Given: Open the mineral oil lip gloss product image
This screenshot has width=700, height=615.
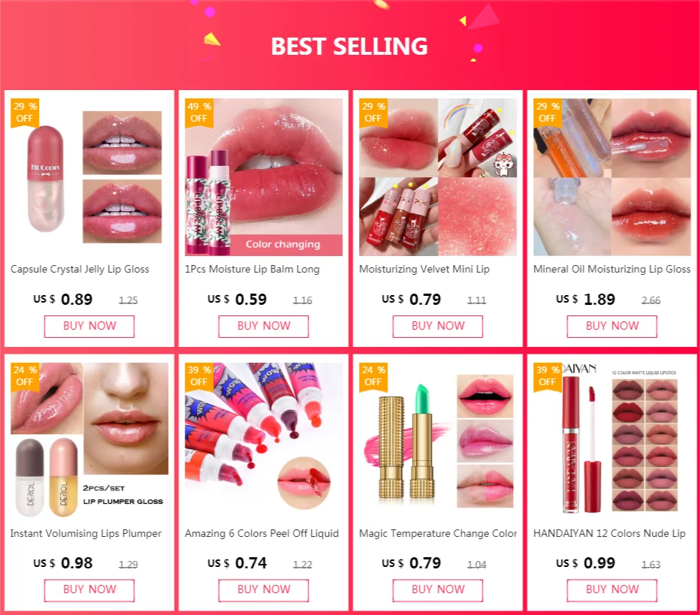Looking at the screenshot, I should pos(612,177).
